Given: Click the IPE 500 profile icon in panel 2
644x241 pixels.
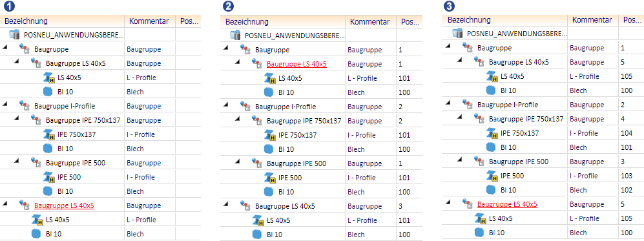Looking at the screenshot, I should (269, 178).
